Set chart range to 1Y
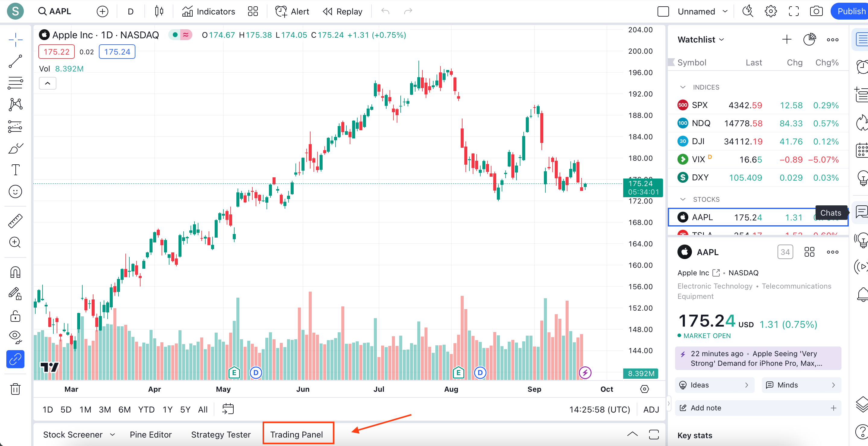The height and width of the screenshot is (446, 868). [x=167, y=410]
